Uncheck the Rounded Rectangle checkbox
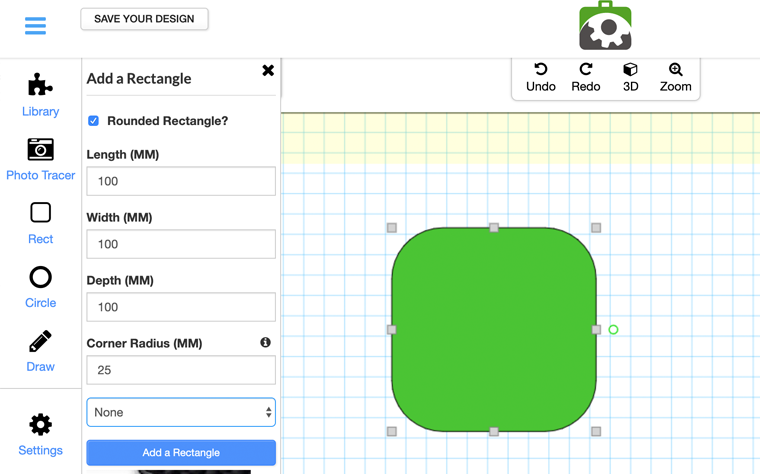This screenshot has width=760, height=474. click(93, 121)
